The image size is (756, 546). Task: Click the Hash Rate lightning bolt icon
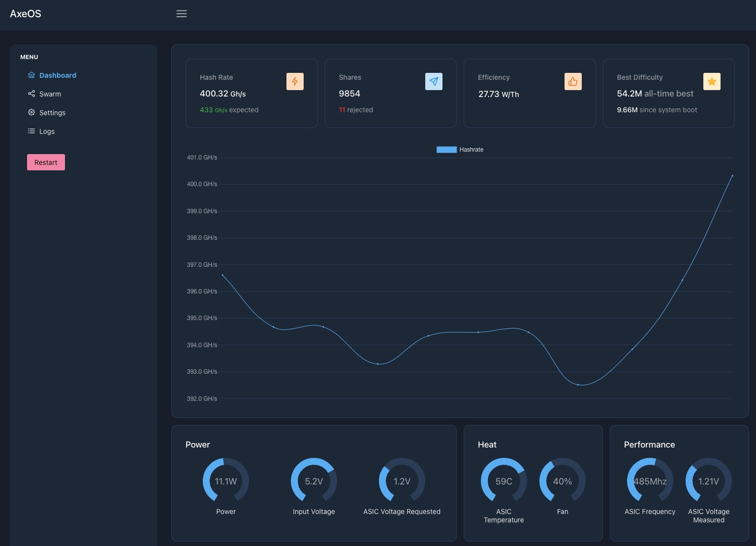295,82
